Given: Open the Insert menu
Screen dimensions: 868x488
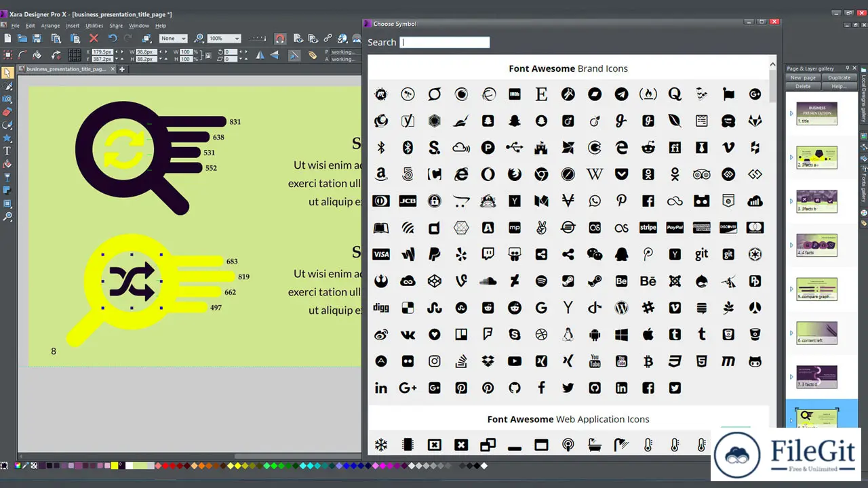Looking at the screenshot, I should [x=73, y=26].
